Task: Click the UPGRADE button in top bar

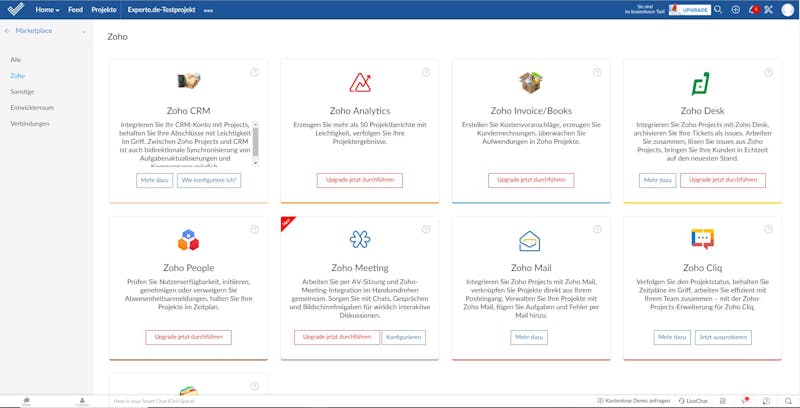Action: tap(690, 10)
